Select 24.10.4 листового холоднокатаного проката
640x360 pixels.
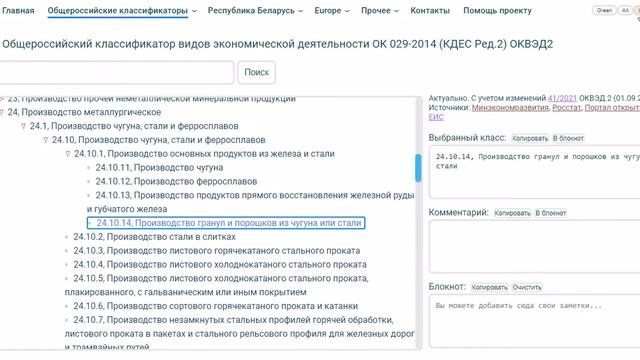point(220,265)
